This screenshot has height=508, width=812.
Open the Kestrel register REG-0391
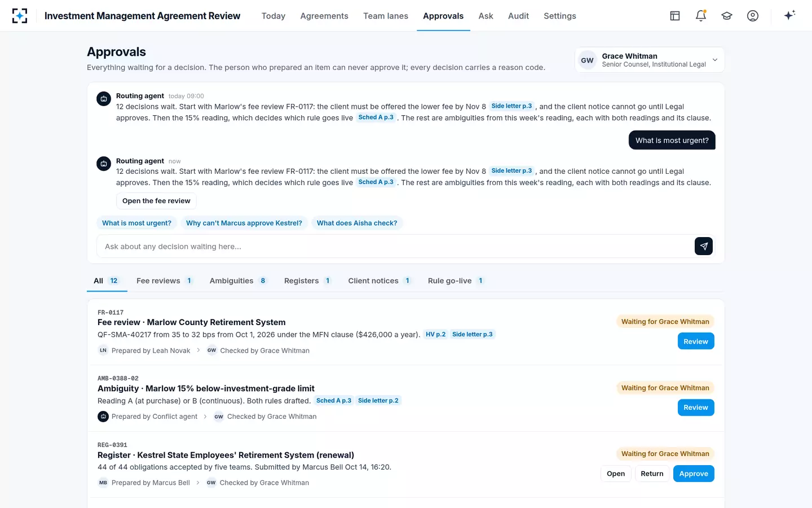pos(616,474)
